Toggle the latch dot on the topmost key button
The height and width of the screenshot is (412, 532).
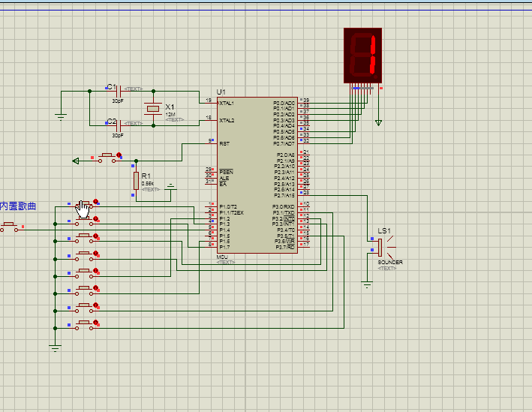tap(96, 201)
